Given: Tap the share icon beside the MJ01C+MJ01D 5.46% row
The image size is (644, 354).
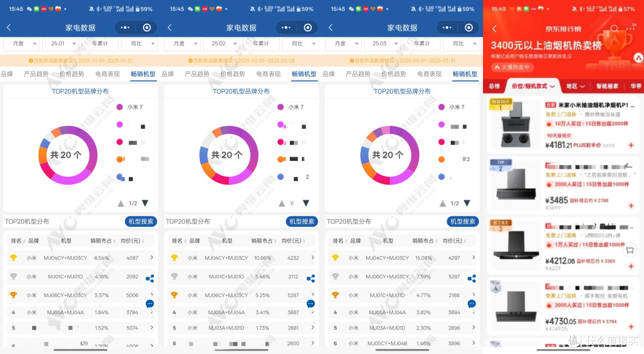Looking at the screenshot, I should (x=311, y=278).
